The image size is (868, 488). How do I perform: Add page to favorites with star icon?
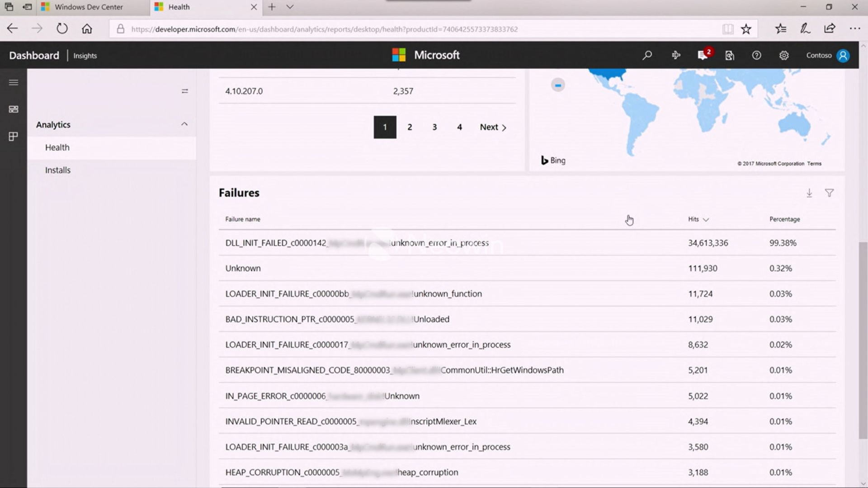[746, 29]
